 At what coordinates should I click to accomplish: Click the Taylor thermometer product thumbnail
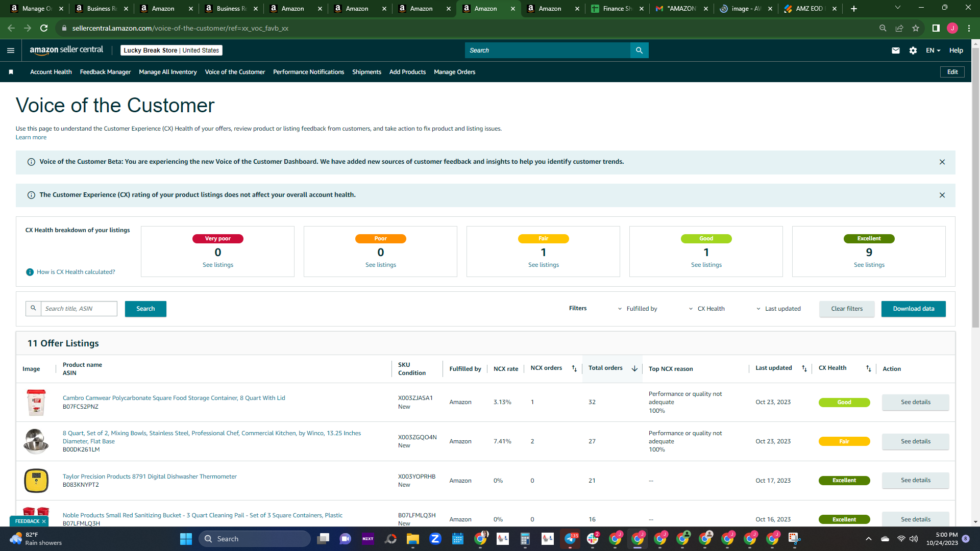click(36, 481)
